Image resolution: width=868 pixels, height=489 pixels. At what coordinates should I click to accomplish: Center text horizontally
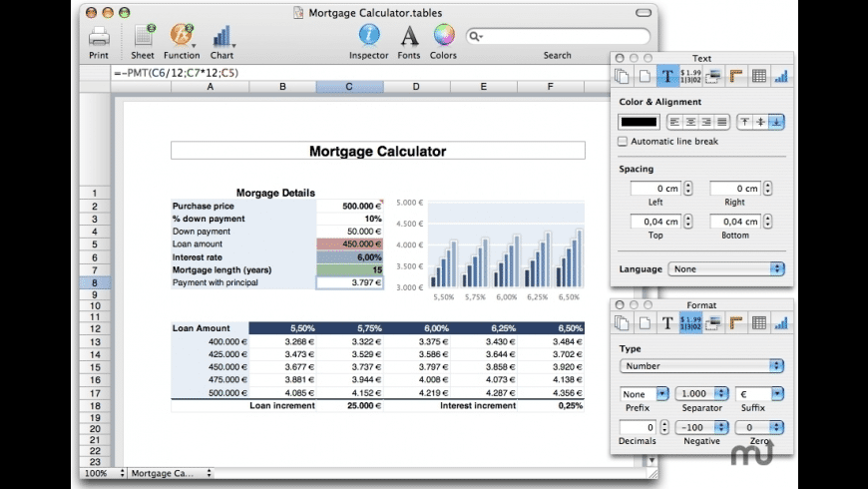(690, 122)
